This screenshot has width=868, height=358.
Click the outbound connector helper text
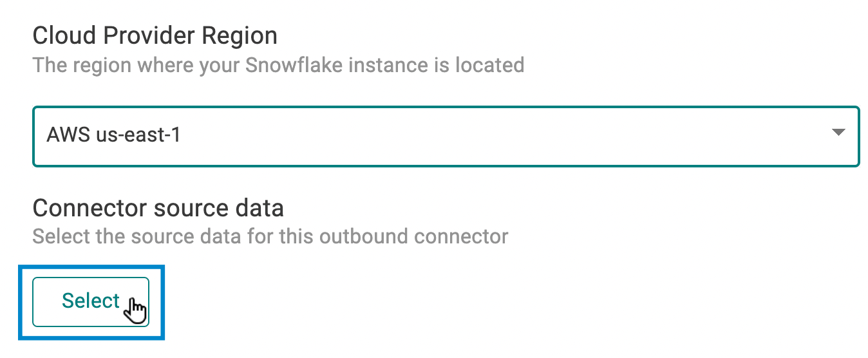(x=270, y=236)
